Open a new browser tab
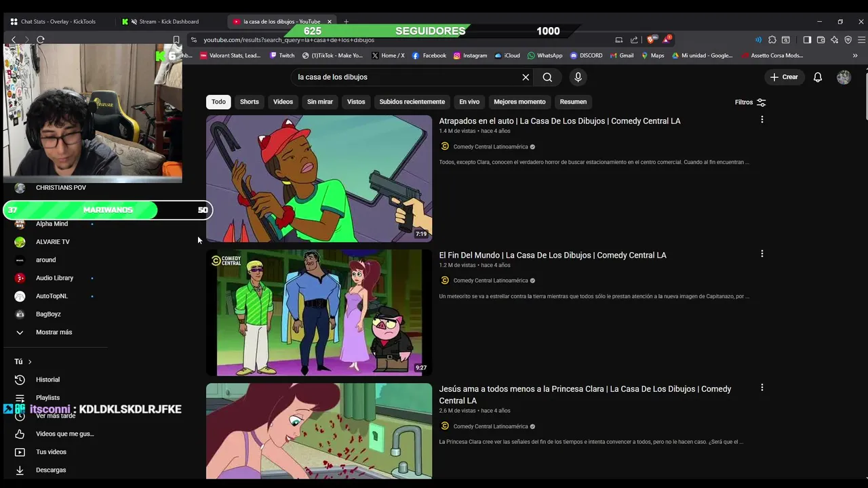This screenshot has height=488, width=868. click(346, 22)
